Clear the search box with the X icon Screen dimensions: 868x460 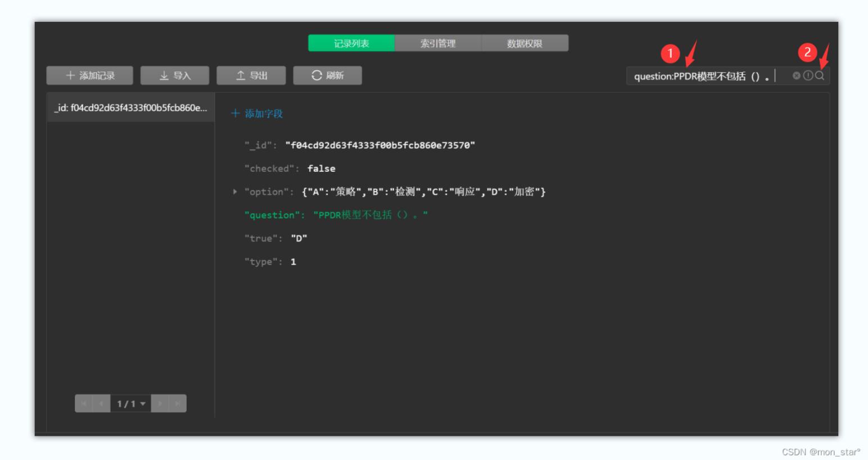coord(796,75)
